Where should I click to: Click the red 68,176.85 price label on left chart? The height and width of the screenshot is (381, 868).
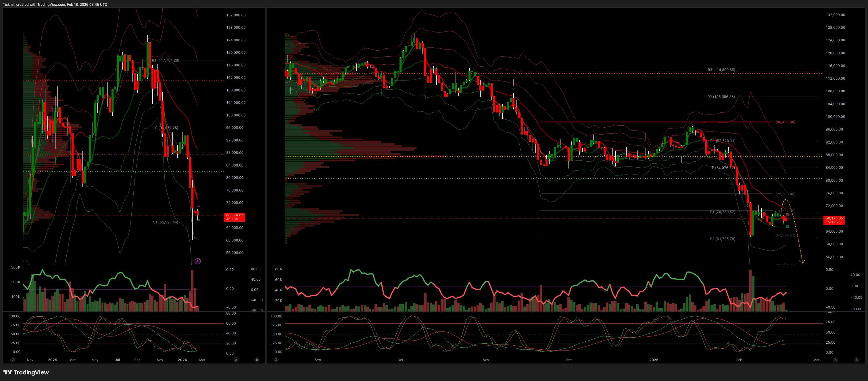[x=234, y=217]
